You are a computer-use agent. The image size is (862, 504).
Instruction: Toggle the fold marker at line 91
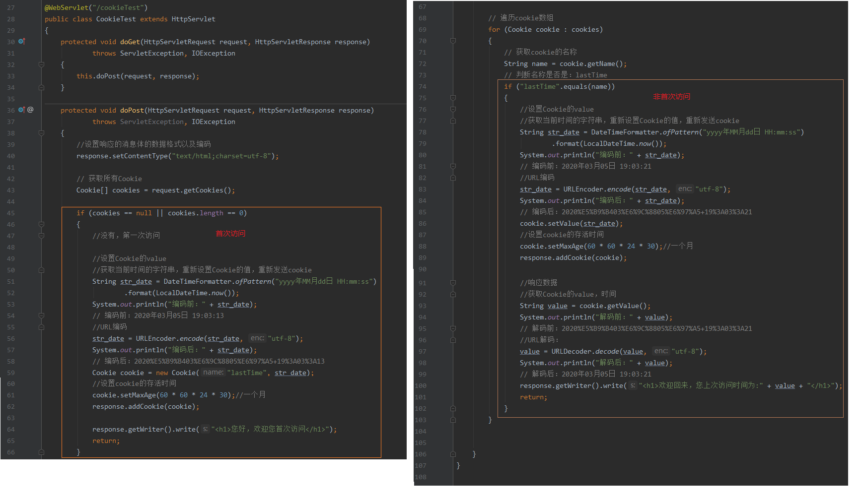tap(453, 283)
